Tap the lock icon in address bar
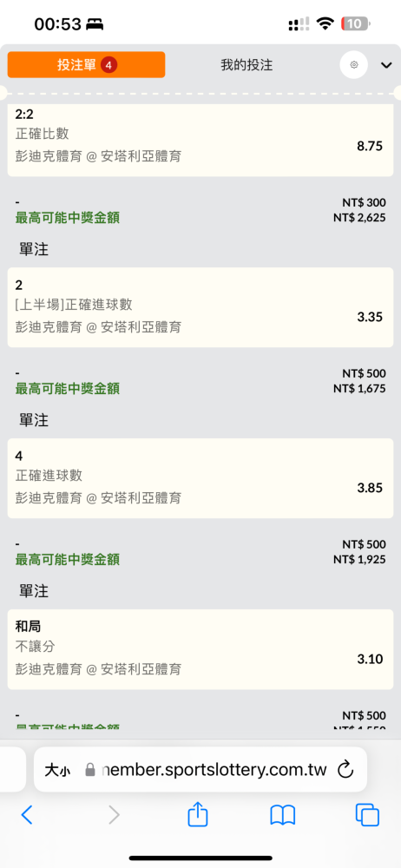The image size is (401, 868). pyautogui.click(x=89, y=769)
